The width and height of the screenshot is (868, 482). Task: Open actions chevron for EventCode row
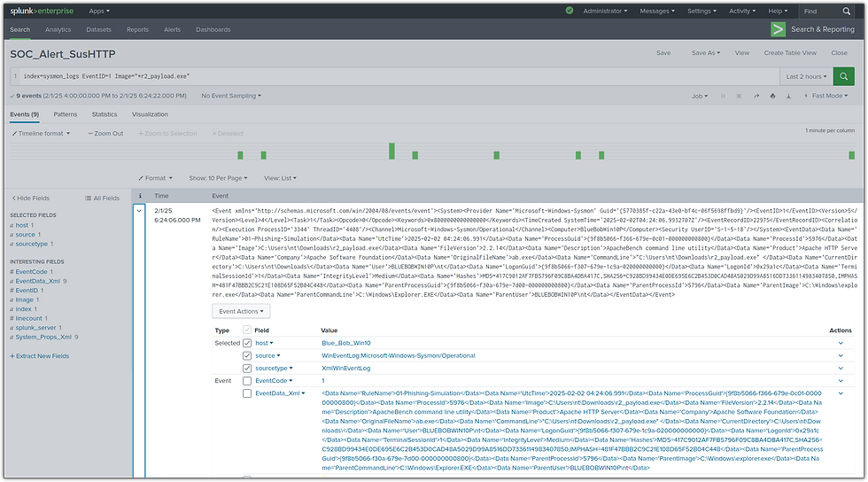pyautogui.click(x=841, y=381)
